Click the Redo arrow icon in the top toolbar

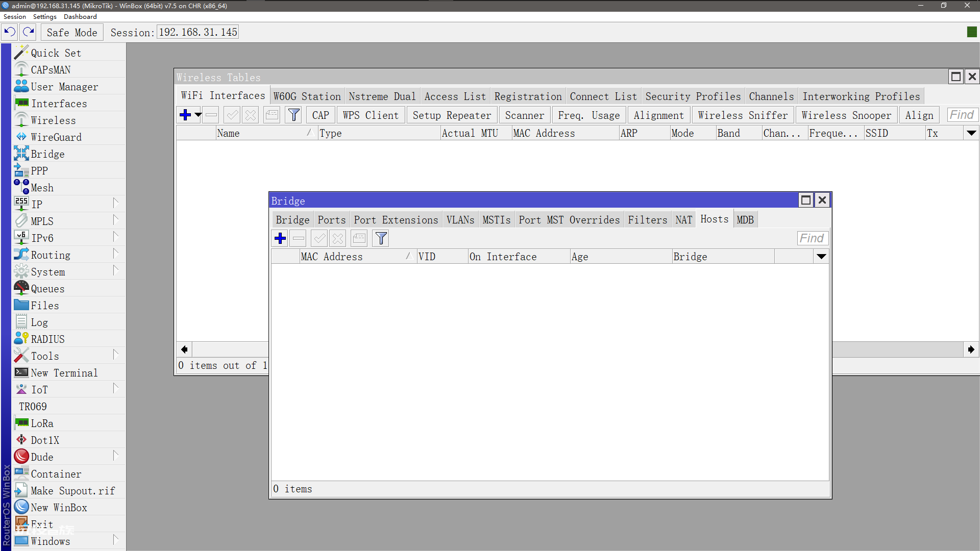tap(29, 32)
